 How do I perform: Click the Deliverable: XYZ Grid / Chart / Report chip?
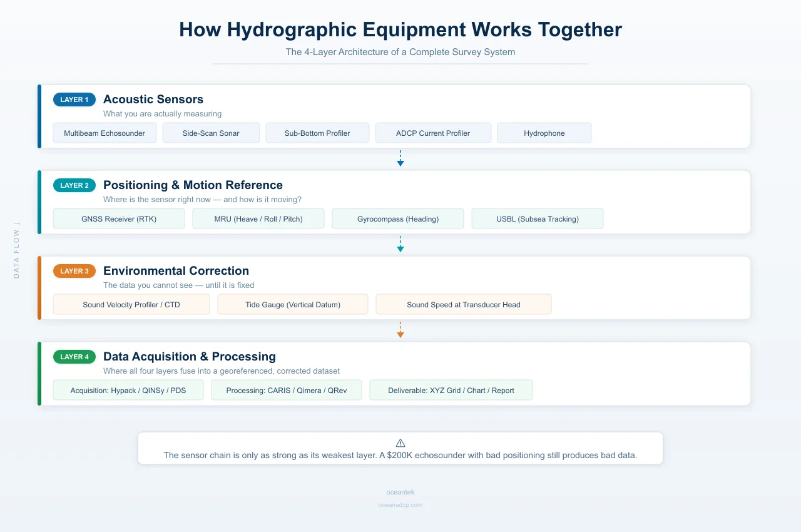(x=451, y=390)
